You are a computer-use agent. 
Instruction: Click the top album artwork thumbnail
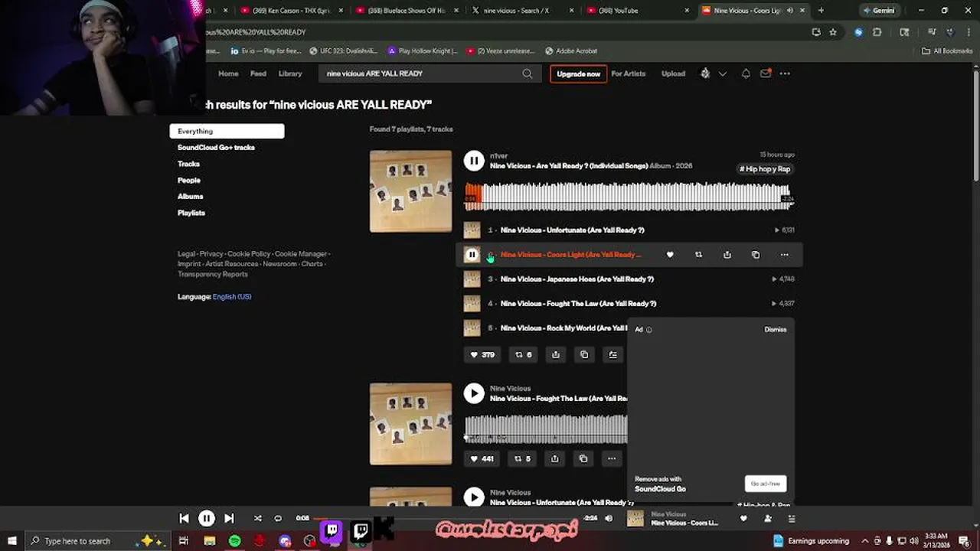tap(410, 191)
